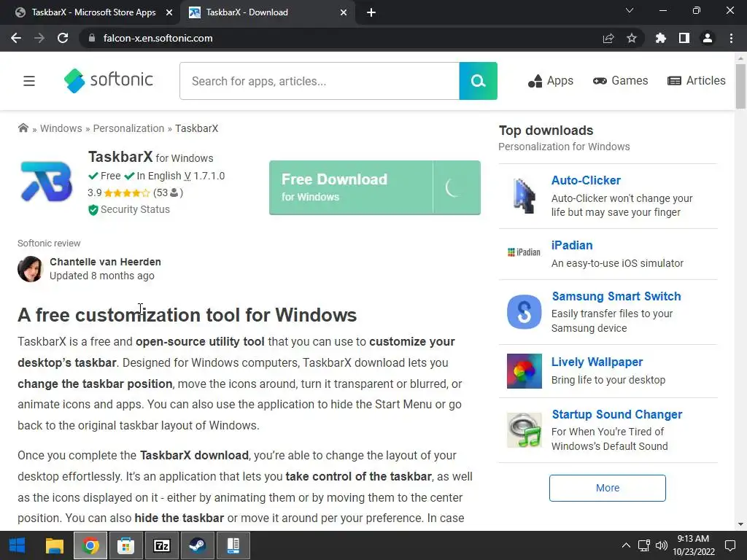Click the TaskbarX app logo
747x560 pixels.
46,182
